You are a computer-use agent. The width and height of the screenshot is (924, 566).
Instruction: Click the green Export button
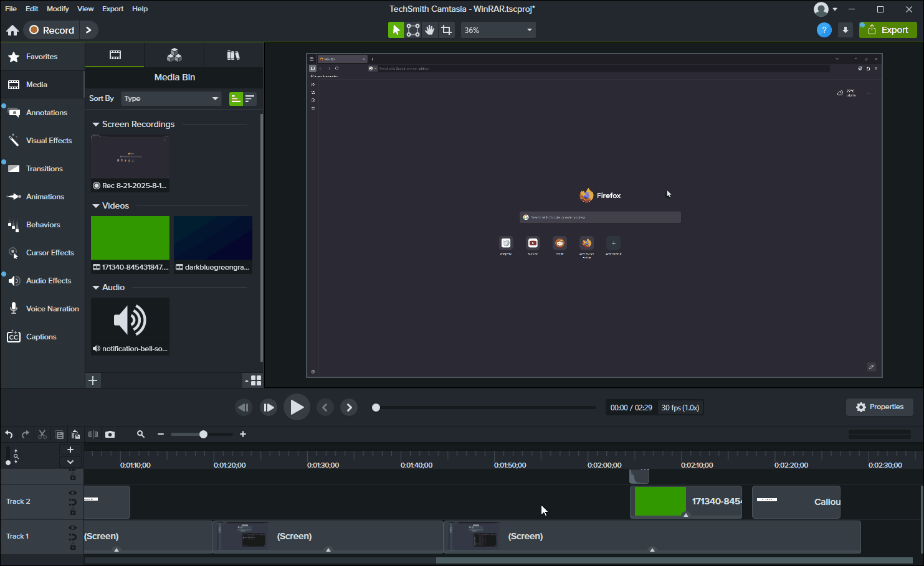click(x=887, y=29)
